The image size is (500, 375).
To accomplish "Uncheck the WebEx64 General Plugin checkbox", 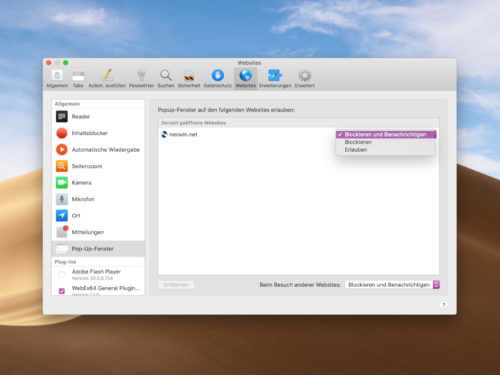I will pos(62,291).
